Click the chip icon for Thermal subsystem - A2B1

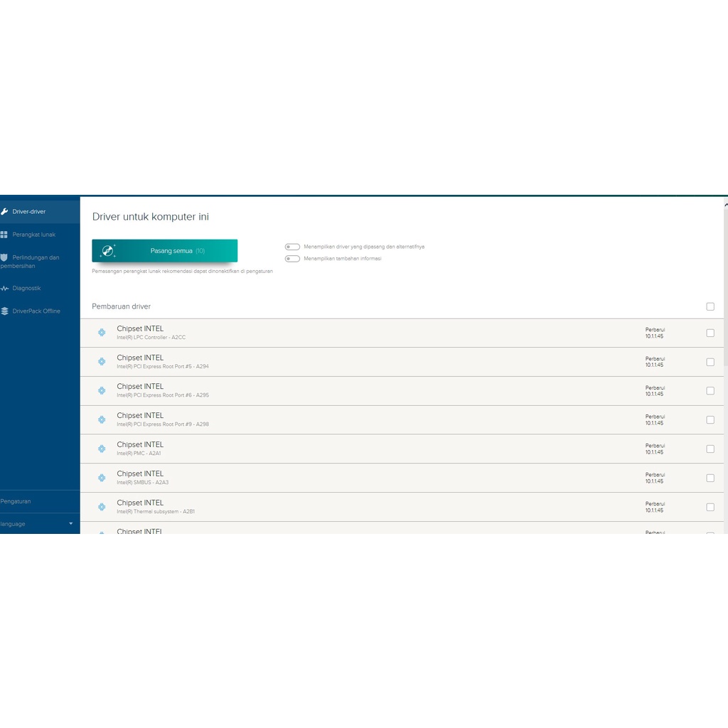click(x=102, y=507)
